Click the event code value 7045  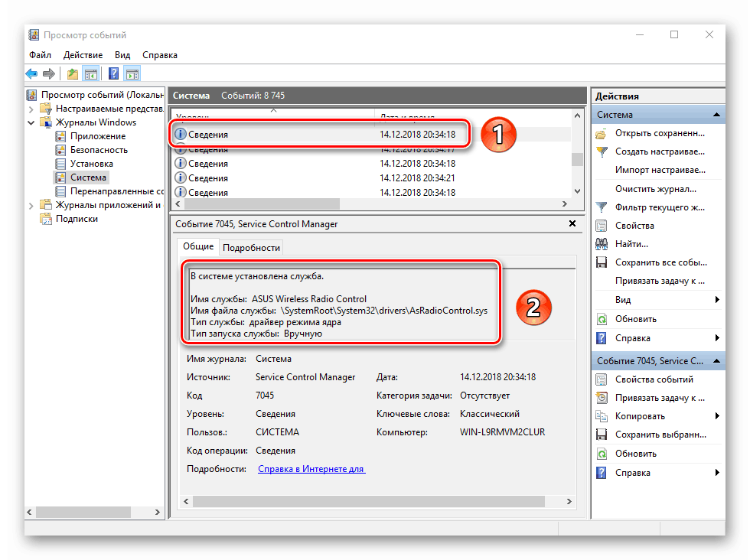pyautogui.click(x=265, y=396)
